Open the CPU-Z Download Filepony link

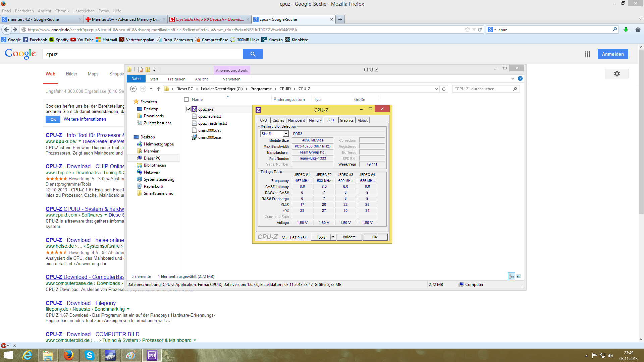pyautogui.click(x=80, y=303)
